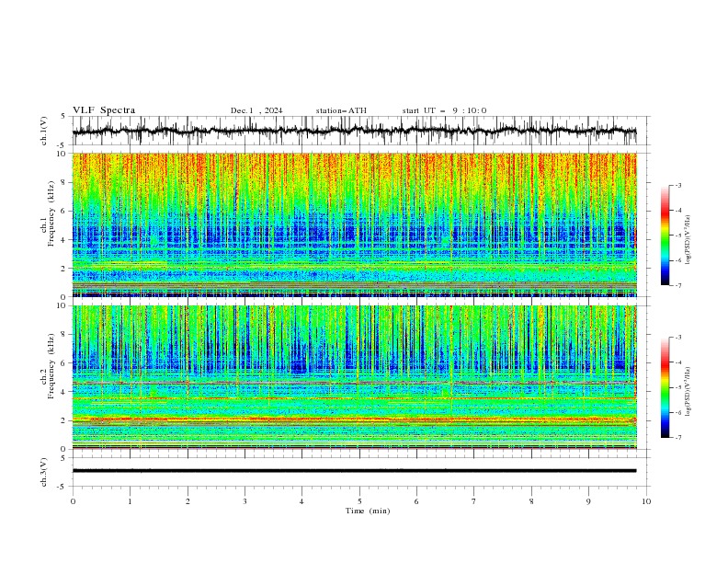The image size is (728, 563).
Task: Click the ch.1 voltage waveform trace
Action: tap(354, 131)
